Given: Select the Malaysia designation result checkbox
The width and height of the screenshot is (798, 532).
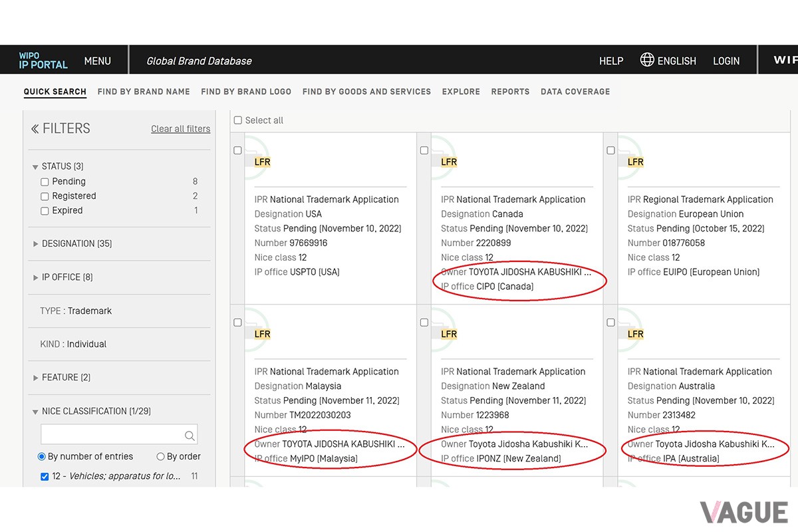Looking at the screenshot, I should tap(237, 323).
